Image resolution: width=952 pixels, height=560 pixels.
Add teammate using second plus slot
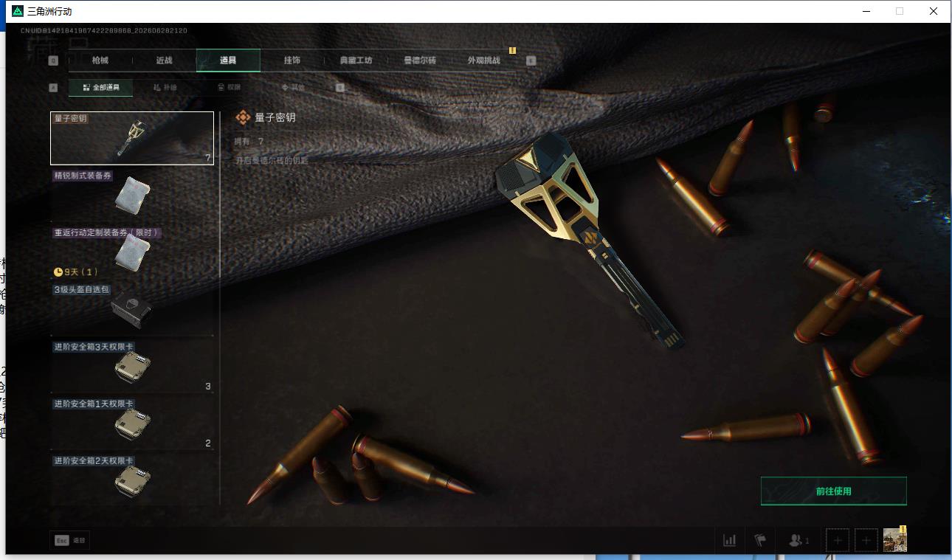(866, 540)
